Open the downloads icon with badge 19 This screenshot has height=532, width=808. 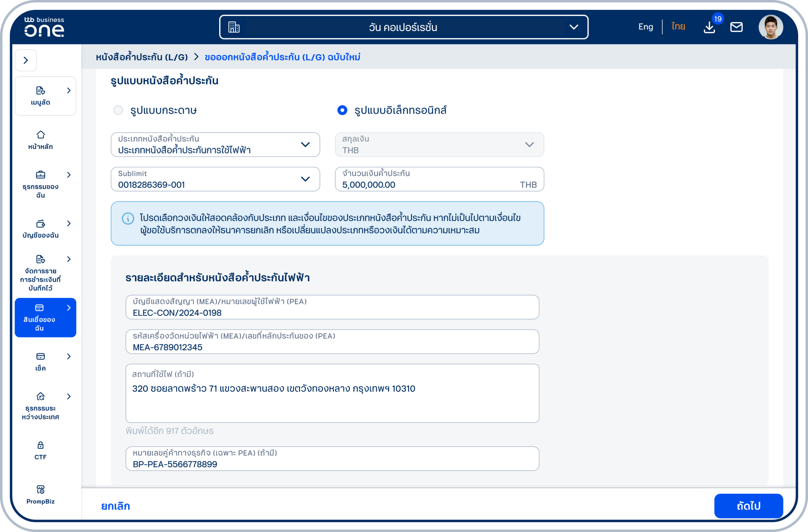[x=709, y=27]
